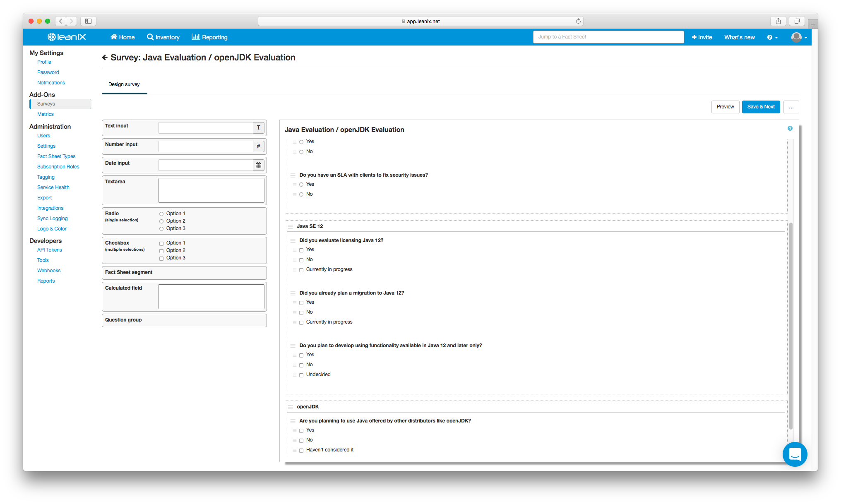Open What's new in the top bar
841x504 pixels.
(x=740, y=37)
